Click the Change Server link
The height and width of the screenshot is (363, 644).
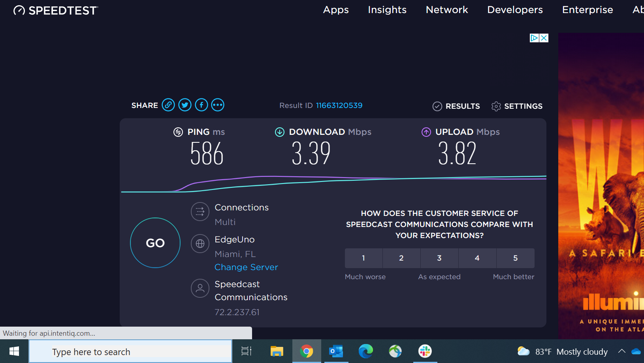tap(246, 267)
